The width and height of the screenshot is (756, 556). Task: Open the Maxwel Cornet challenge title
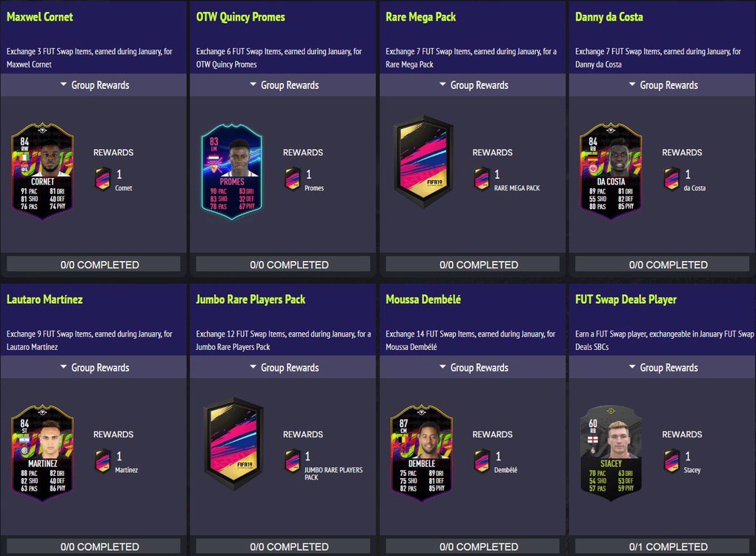point(40,17)
